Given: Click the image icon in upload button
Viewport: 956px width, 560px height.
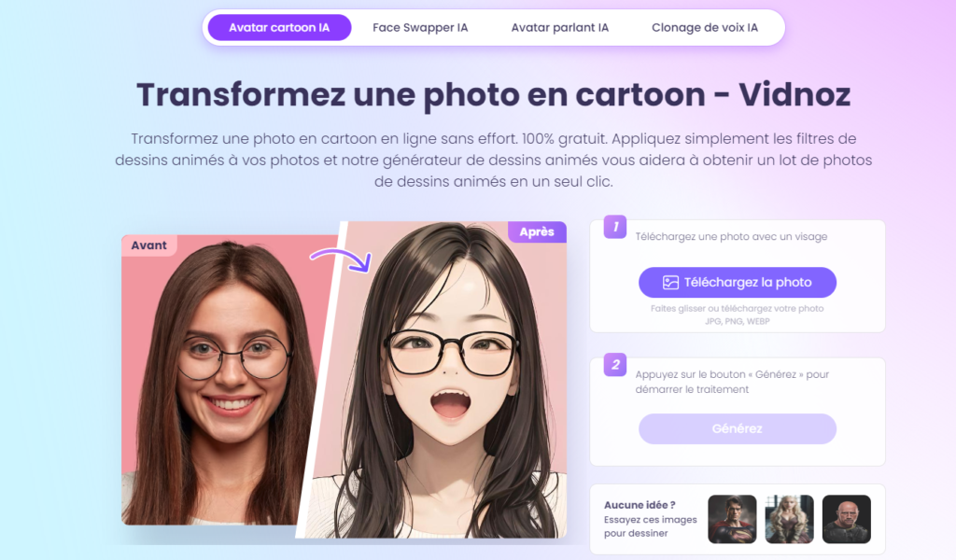Looking at the screenshot, I should pyautogui.click(x=670, y=282).
